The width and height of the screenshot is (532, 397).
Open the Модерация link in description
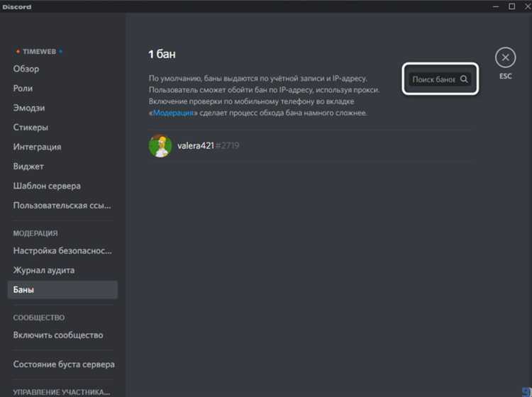173,113
